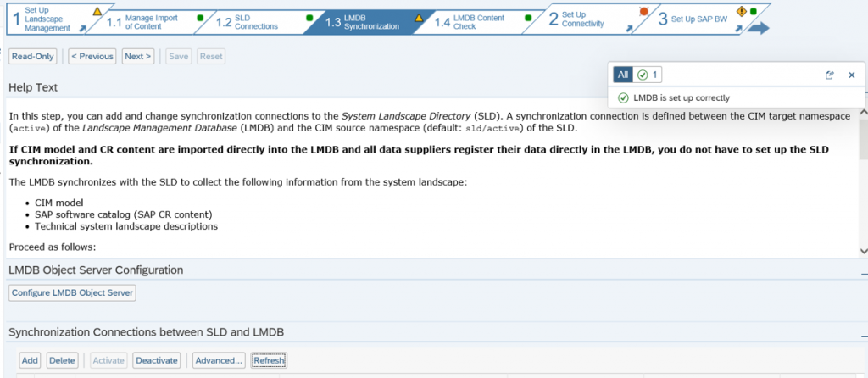Open step 1 Set Up Landscape Management
The height and width of the screenshot is (378, 868).
(47, 19)
